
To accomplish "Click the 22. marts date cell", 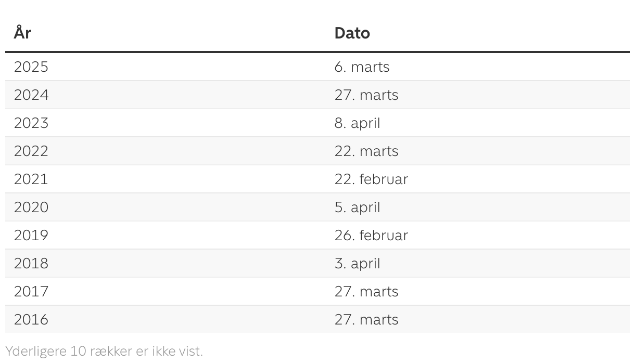I will pos(366,151).
